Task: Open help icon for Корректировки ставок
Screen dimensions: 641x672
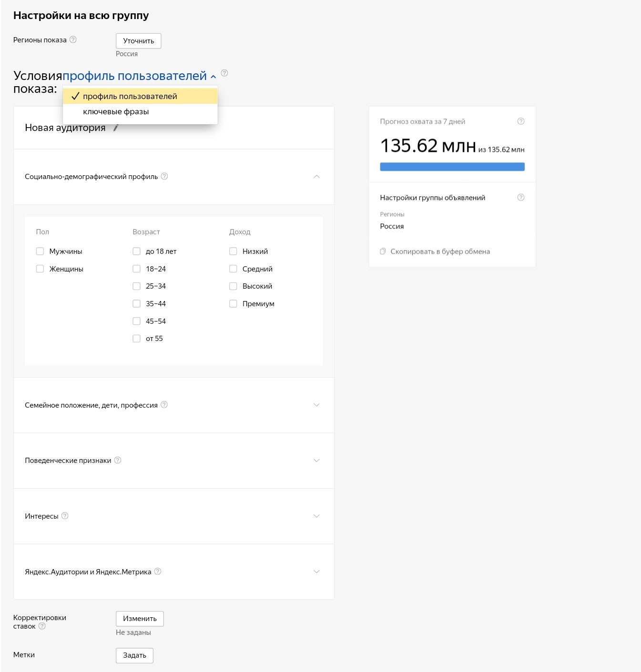Action: 42,626
